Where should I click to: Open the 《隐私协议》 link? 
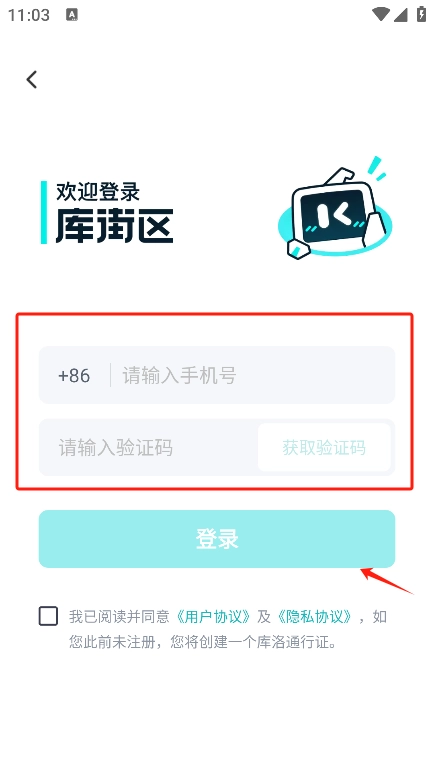[x=315, y=616]
